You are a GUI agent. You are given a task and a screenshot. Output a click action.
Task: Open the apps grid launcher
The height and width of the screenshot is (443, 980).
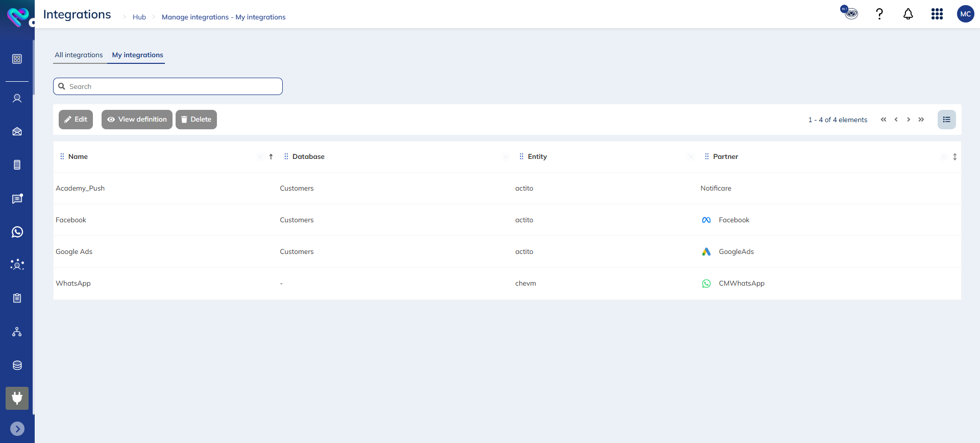pos(937,14)
